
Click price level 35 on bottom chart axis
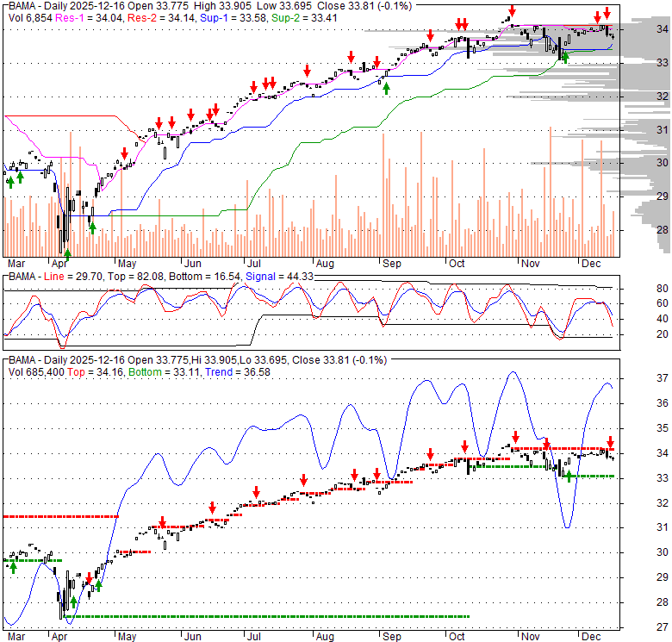click(x=663, y=427)
